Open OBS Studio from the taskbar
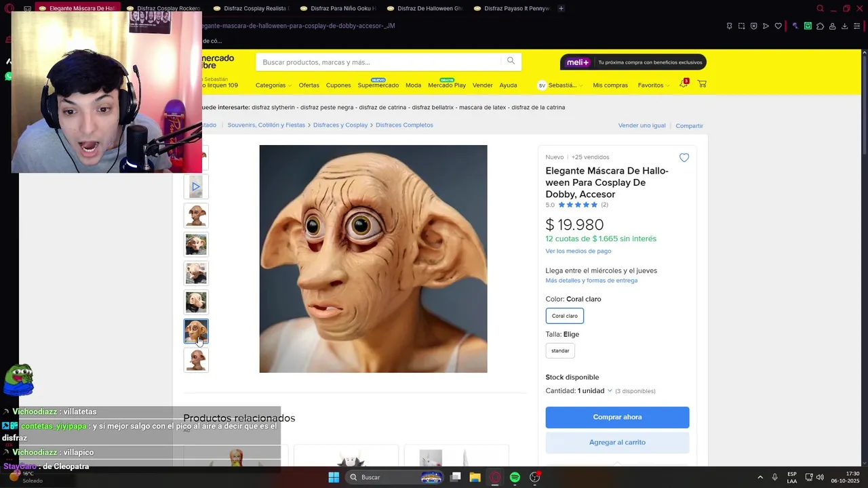868x488 pixels. click(x=535, y=477)
